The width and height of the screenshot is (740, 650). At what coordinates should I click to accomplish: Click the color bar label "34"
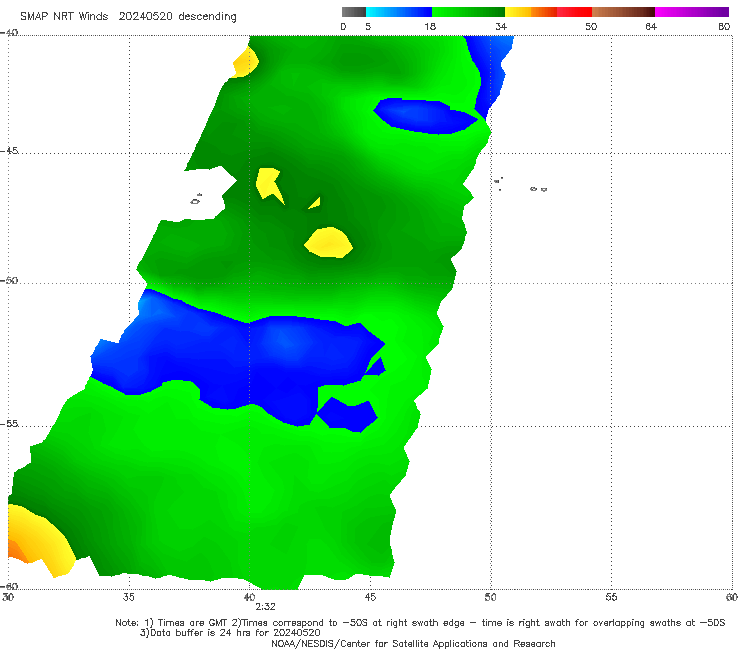pos(501,26)
